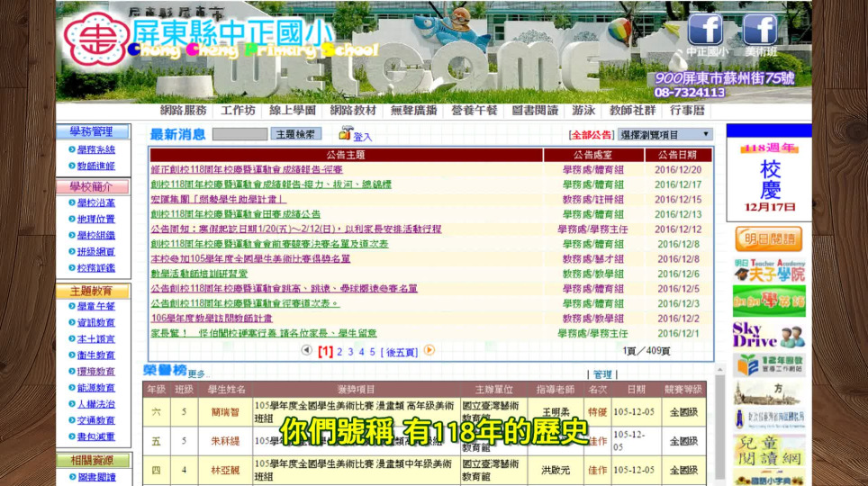Click the school plum-blossom logo

coord(96,39)
